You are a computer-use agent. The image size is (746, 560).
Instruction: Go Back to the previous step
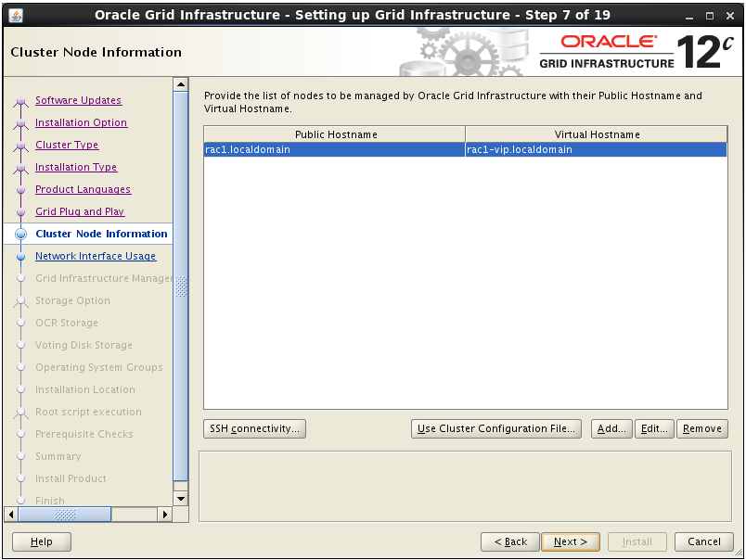510,542
